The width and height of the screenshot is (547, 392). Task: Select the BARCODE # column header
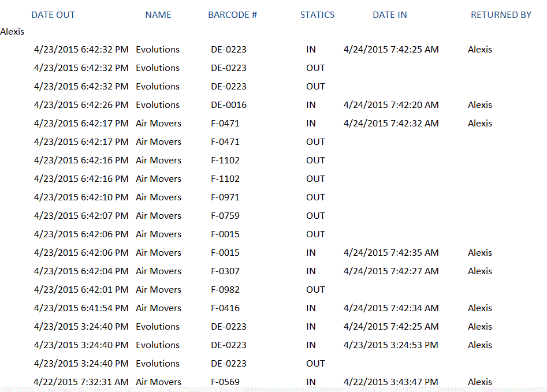(232, 15)
